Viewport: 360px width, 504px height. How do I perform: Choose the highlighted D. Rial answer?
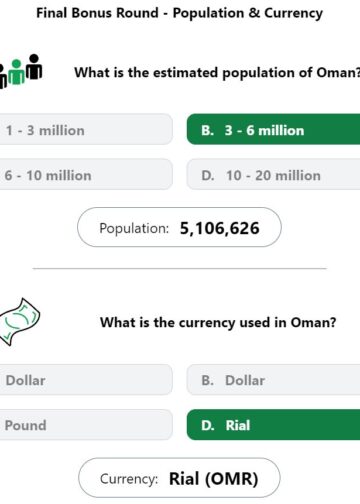pos(273,425)
